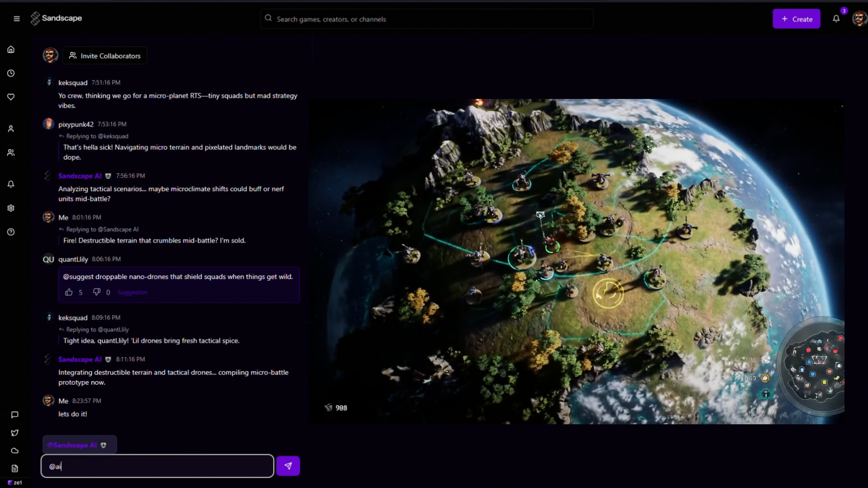
Task: Click the search magnifier icon
Action: coord(268,18)
